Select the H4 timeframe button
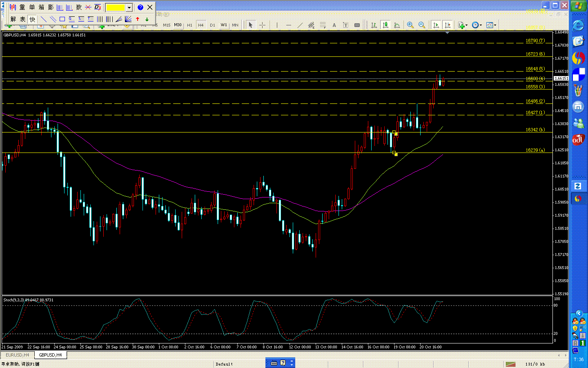 [201, 25]
